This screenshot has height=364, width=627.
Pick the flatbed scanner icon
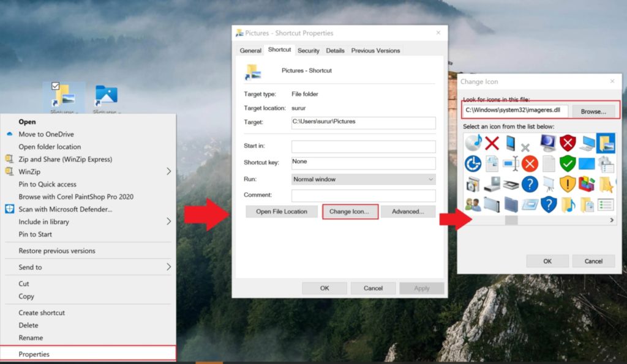(x=511, y=185)
